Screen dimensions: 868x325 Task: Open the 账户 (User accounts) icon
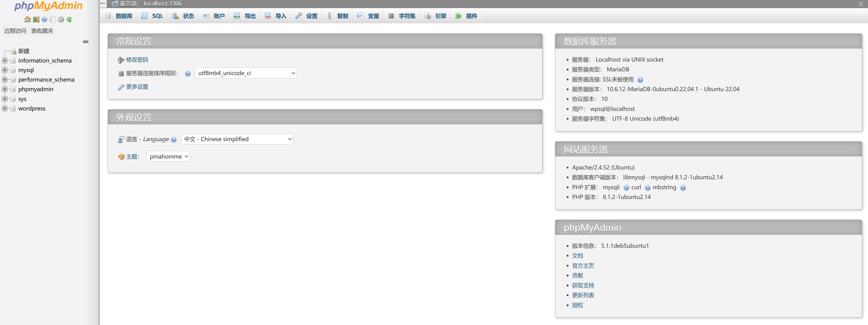[206, 16]
